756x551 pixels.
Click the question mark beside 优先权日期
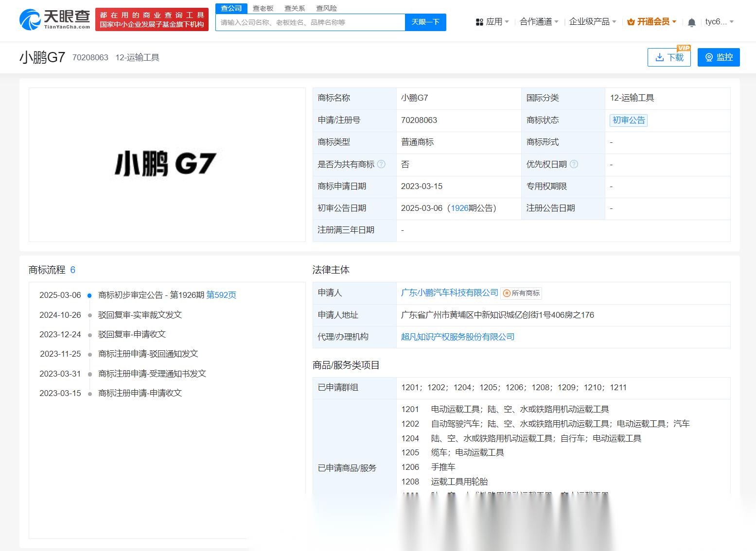point(574,164)
